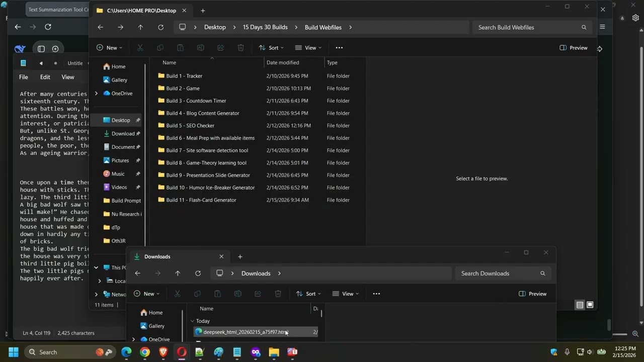Click Desktop in the Build Webfiles breadcrumb
Image resolution: width=644 pixels, height=362 pixels.
click(215, 27)
